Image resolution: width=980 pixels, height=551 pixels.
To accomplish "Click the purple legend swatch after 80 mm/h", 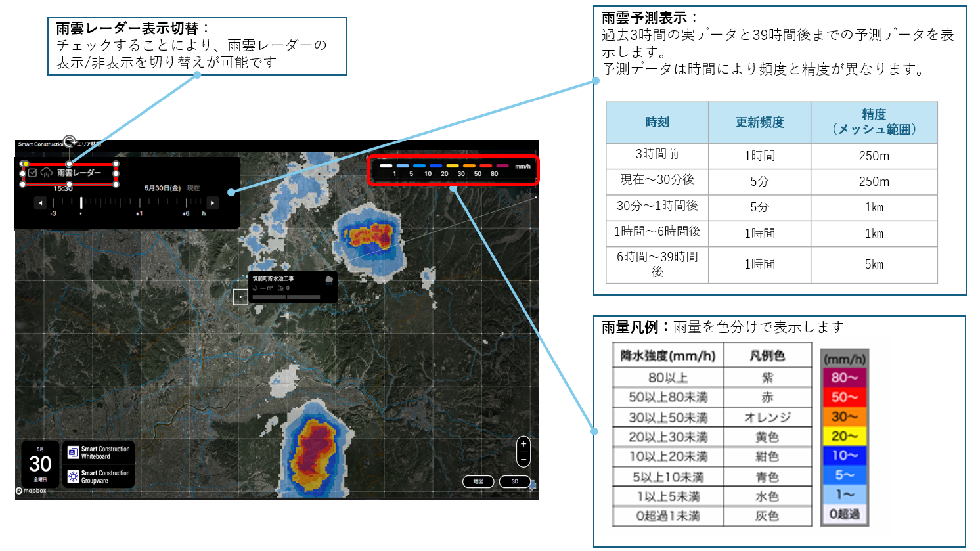I will (x=502, y=166).
